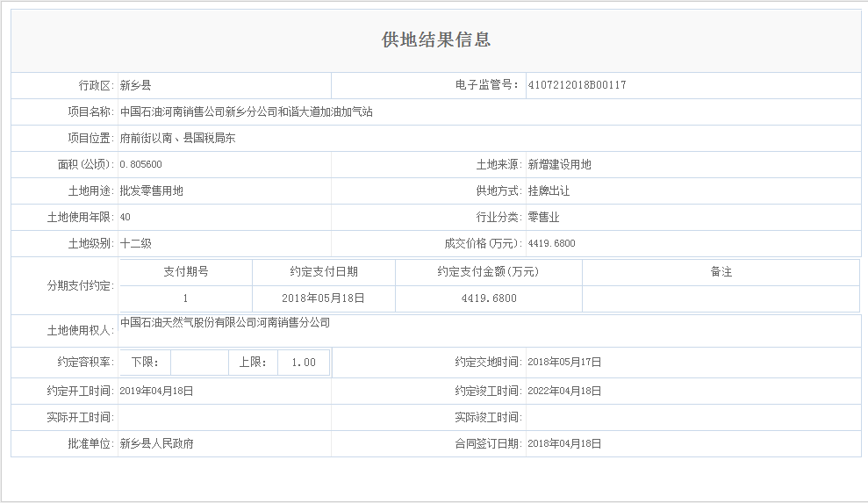Click the 土地使用年限: field label
The width and height of the screenshot is (868, 503).
[81, 217]
